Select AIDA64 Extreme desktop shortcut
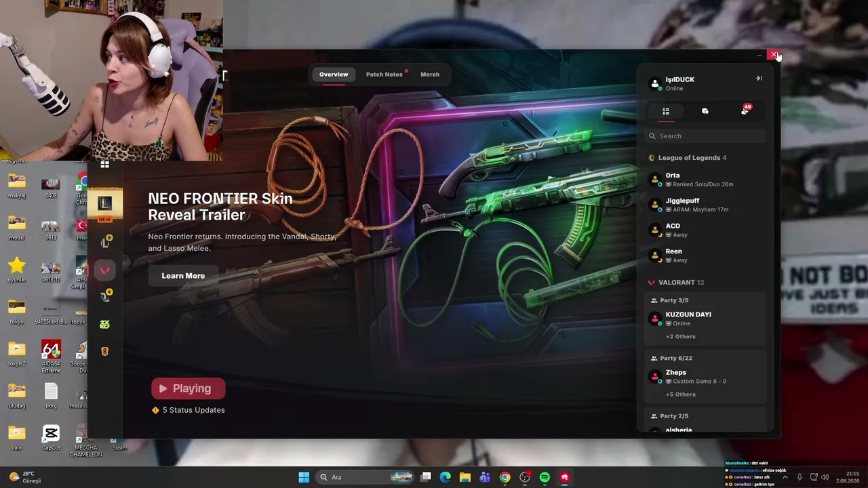 coord(51,357)
